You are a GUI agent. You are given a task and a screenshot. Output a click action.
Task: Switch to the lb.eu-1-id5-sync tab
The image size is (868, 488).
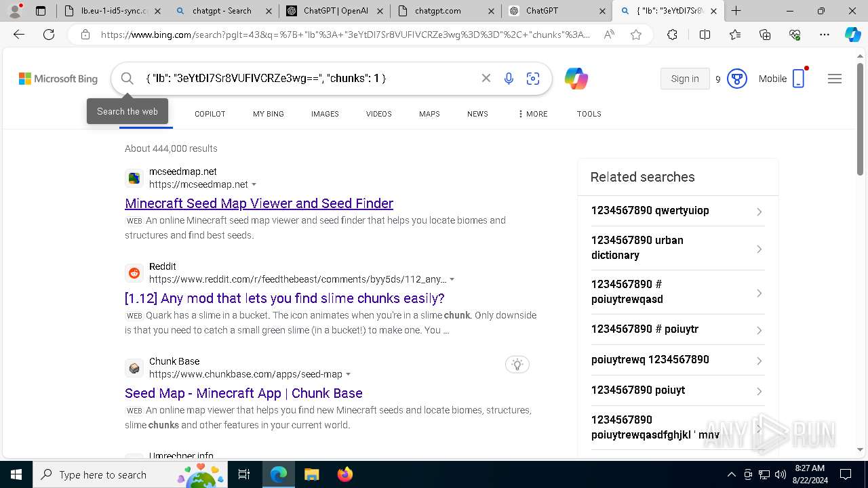coord(111,11)
